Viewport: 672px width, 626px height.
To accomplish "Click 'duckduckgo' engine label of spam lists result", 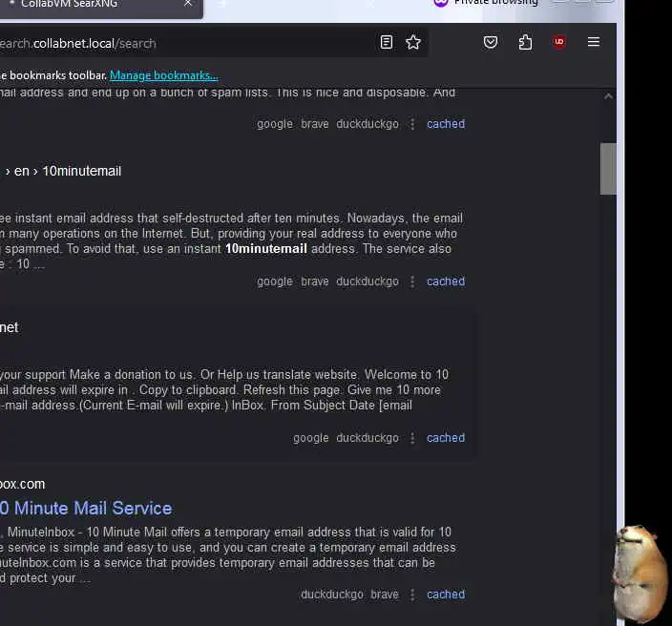I will pyautogui.click(x=367, y=124).
